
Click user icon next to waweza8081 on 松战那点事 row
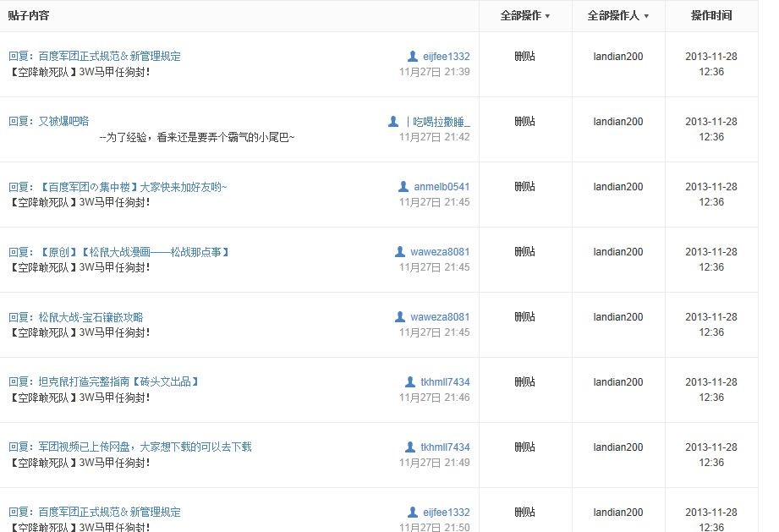[x=400, y=251]
